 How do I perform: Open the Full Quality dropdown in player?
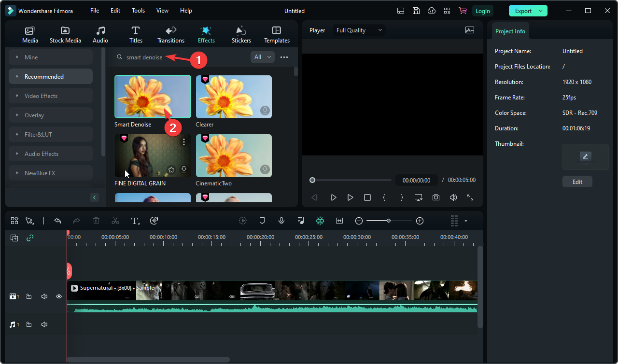click(x=359, y=30)
